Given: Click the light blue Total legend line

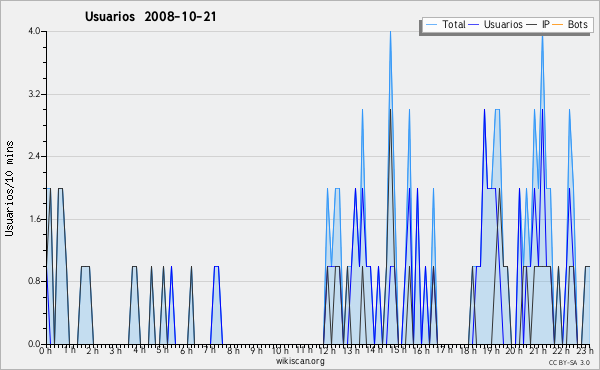Looking at the screenshot, I should coord(431,24).
